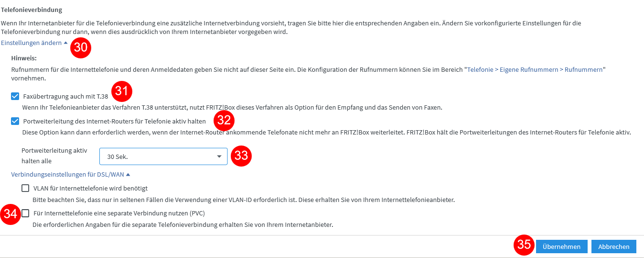Disable Portweiterleitung des Internet-Routers checkbox

coord(15,121)
